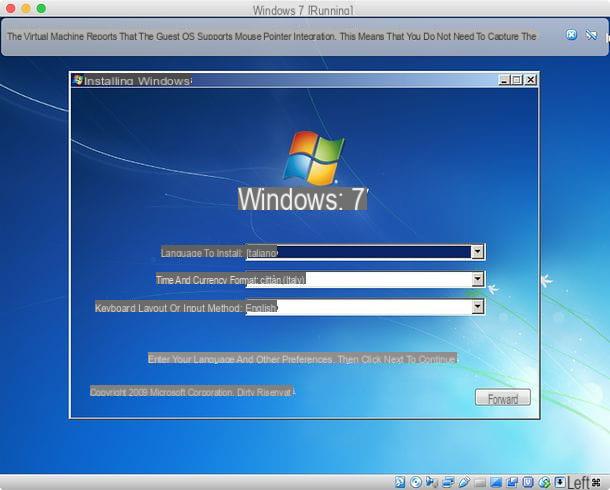
Task: Click the Microsoft copyright 2009 text
Action: 192,392
